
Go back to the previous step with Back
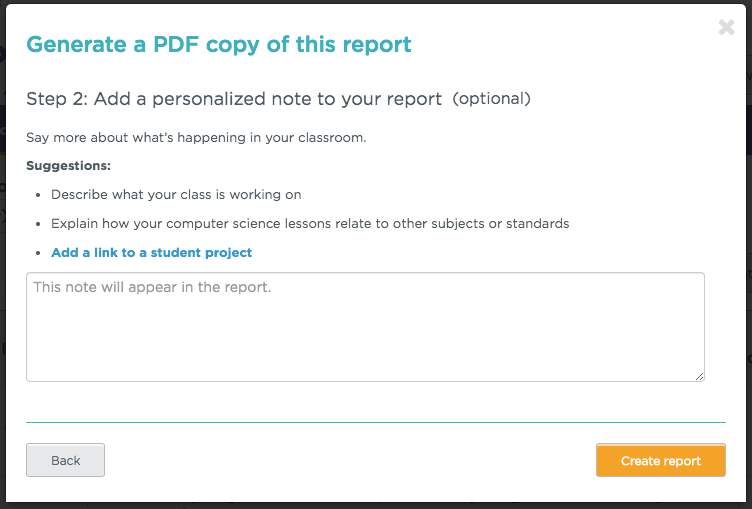[x=65, y=460]
